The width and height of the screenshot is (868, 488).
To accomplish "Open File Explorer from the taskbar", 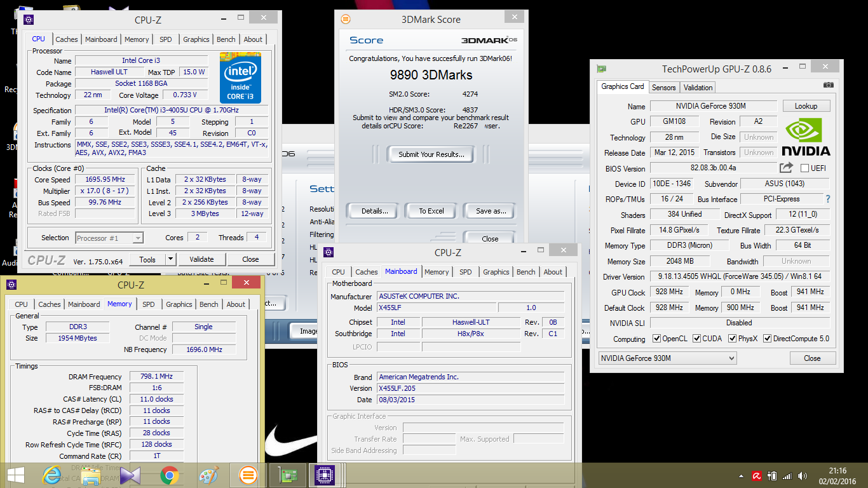I will pyautogui.click(x=90, y=475).
